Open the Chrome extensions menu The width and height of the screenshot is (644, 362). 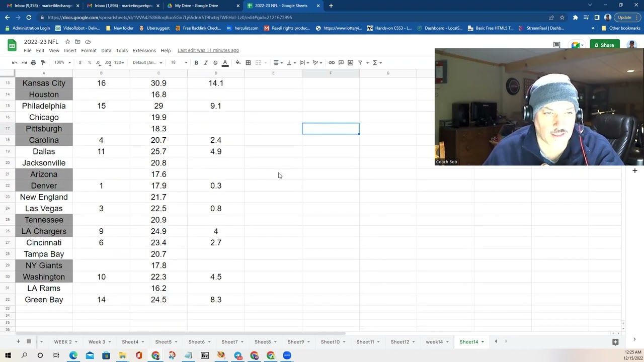click(x=576, y=18)
